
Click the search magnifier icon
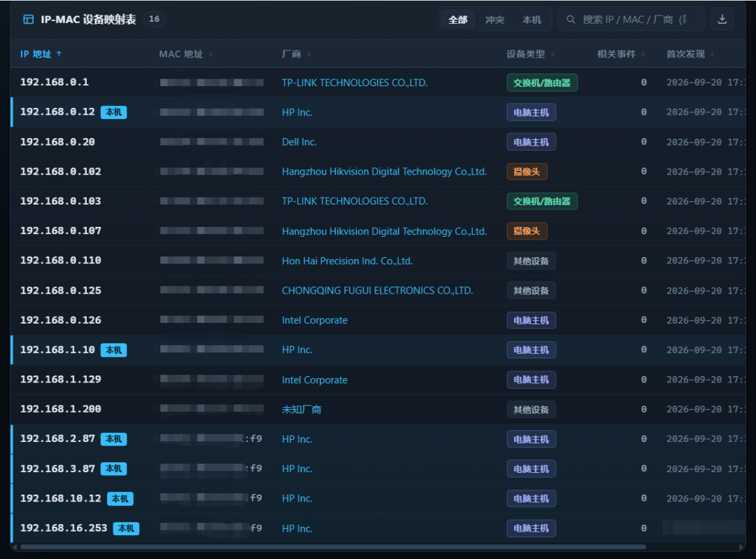[x=571, y=20]
